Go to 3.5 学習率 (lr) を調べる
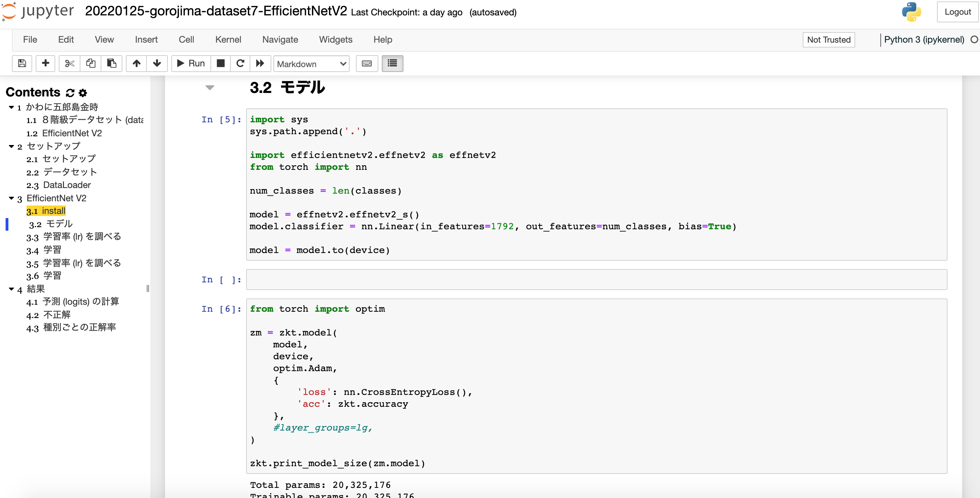This screenshot has height=498, width=980. click(x=73, y=263)
